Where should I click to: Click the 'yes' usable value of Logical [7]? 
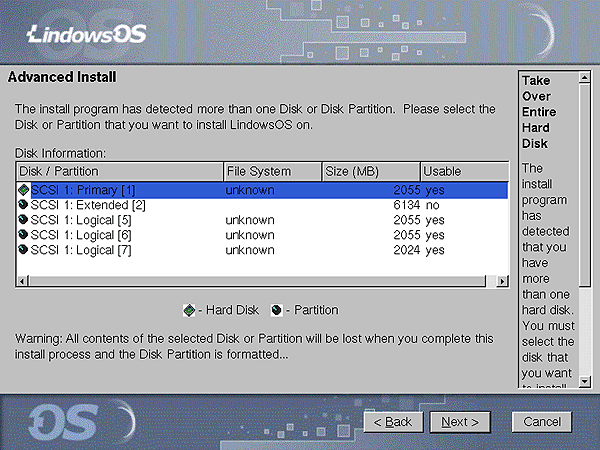[435, 251]
